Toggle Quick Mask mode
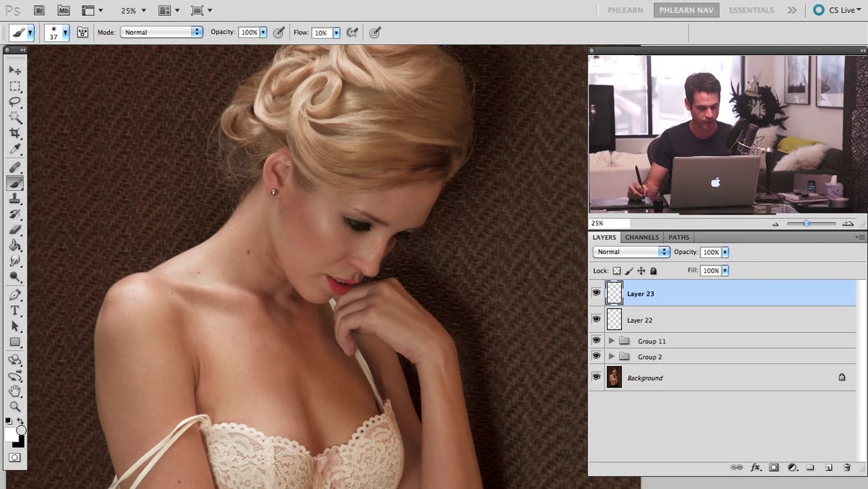 14,457
